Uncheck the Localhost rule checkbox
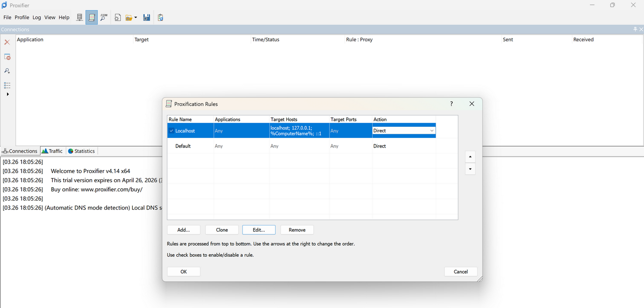Viewport: 644px width, 308px height. [172, 131]
